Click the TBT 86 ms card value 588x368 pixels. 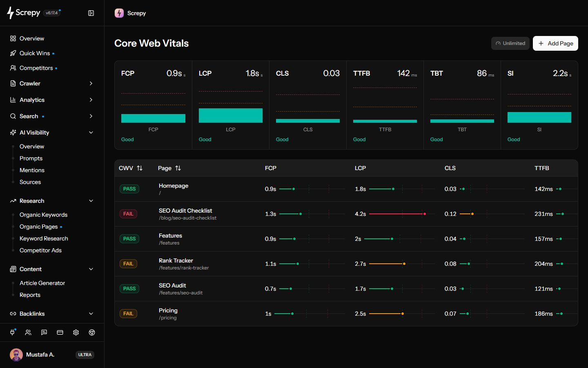(x=486, y=73)
